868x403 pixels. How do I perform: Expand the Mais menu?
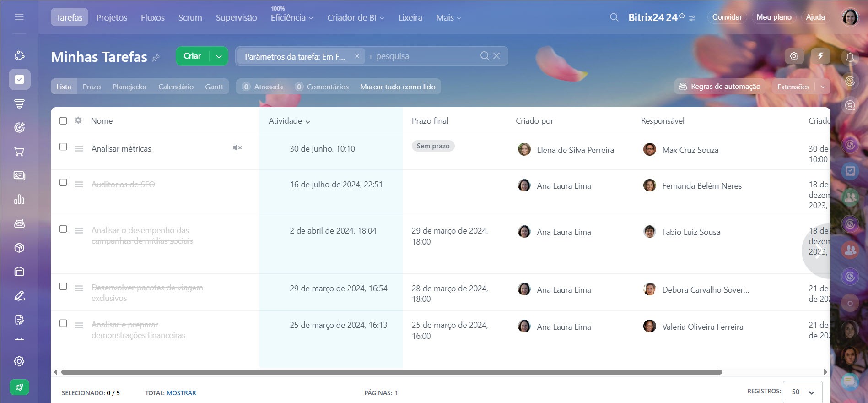(448, 17)
